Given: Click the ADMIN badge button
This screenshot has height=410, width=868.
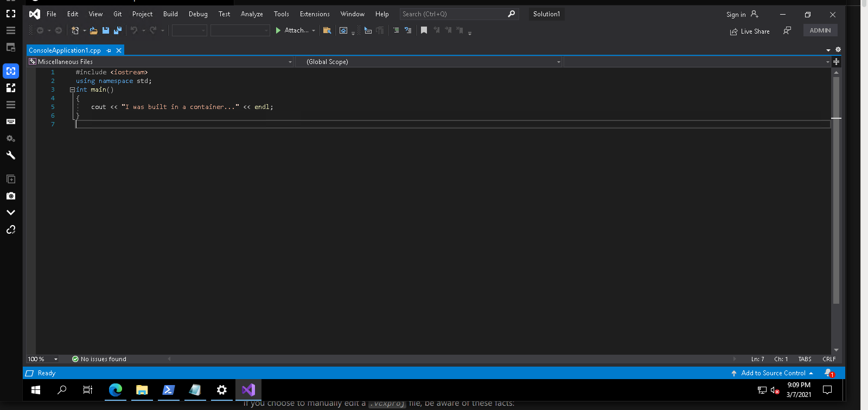Looking at the screenshot, I should click(x=820, y=30).
